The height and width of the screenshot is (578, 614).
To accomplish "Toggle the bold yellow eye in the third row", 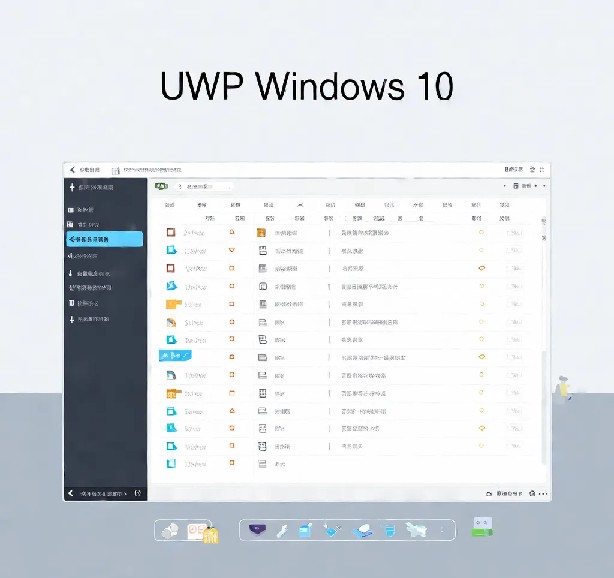I will (x=482, y=268).
